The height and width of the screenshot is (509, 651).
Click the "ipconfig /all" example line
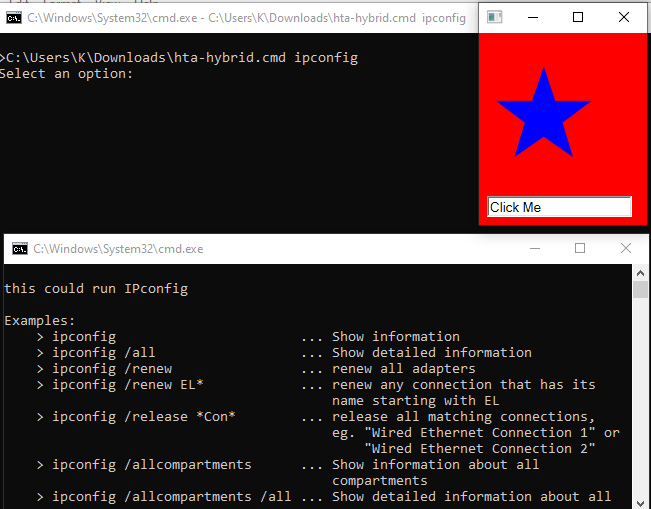[x=103, y=352]
